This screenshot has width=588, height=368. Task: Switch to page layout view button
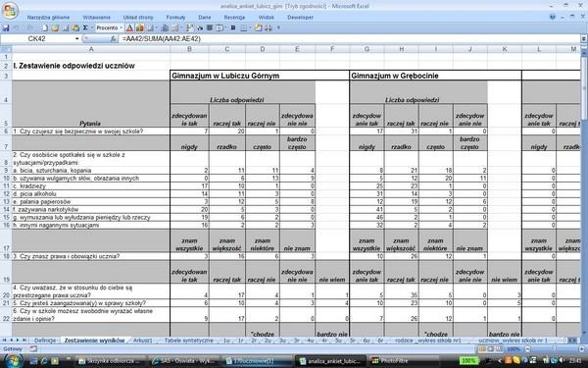491,349
